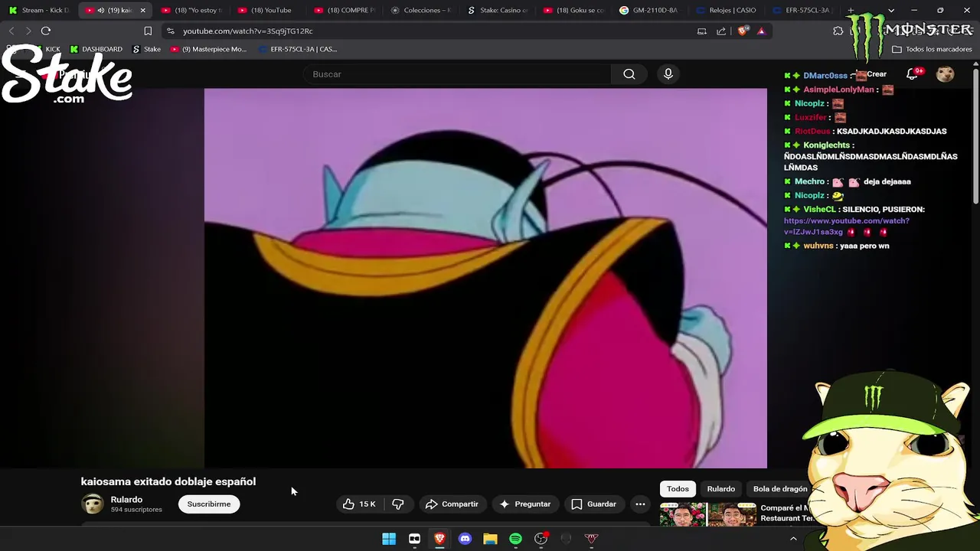The height and width of the screenshot is (551, 980).
Task: Close the active kaiosama YouTube tab
Action: (142, 10)
